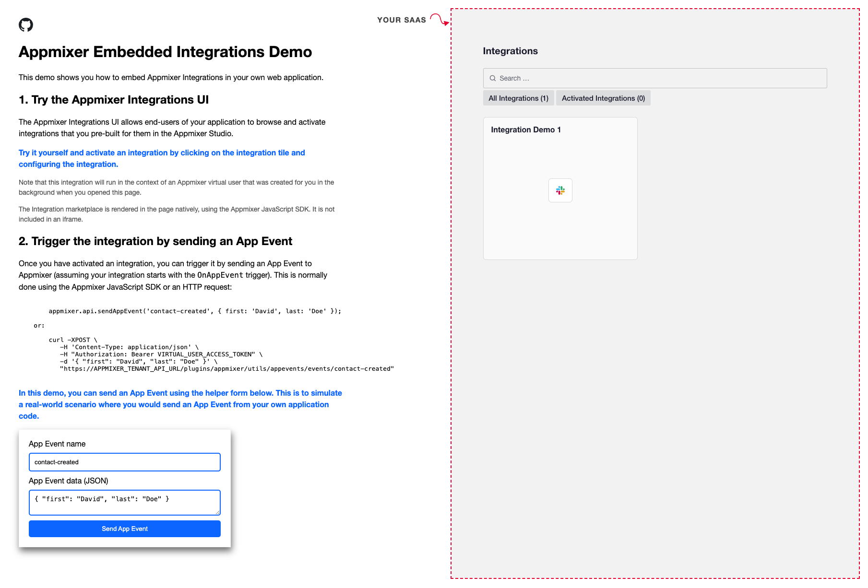The width and height of the screenshot is (868, 588).
Task: Click the JSON textarea resize handle
Action: point(217,512)
